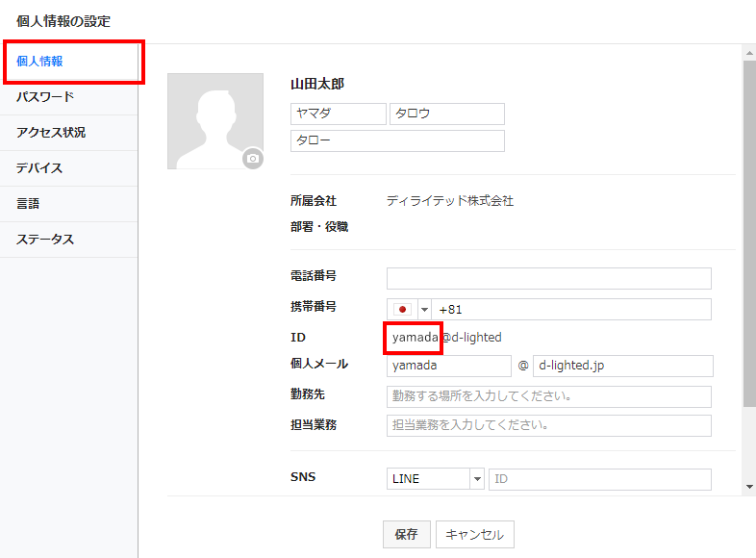Click the d-lighted.jp email domain field
The image size is (756, 558).
point(622,366)
